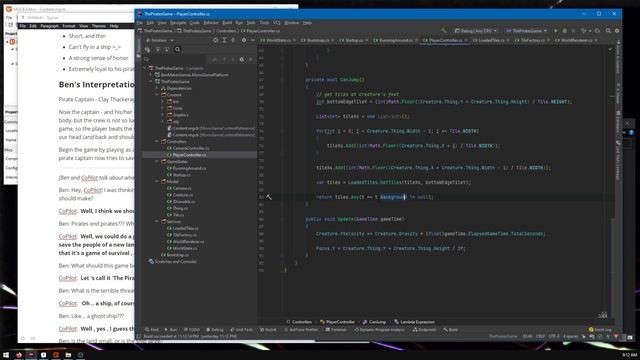Collapse the Services folder
Screen dimensions: 640x360
[x=157, y=222]
